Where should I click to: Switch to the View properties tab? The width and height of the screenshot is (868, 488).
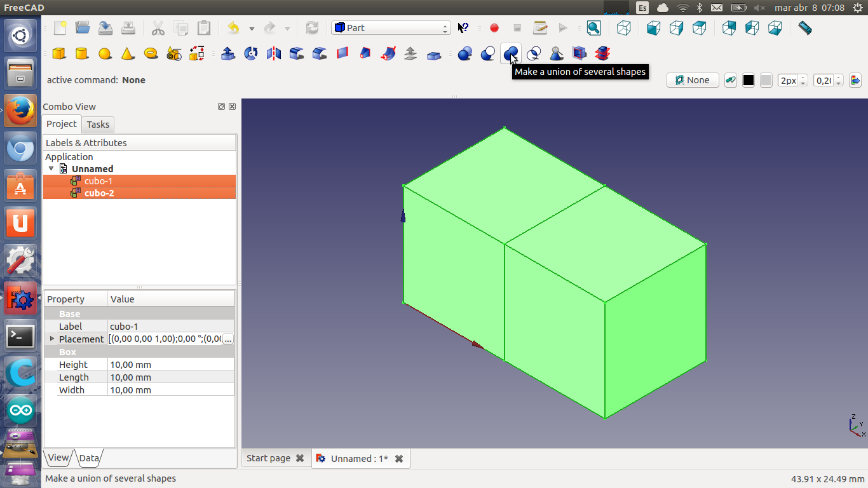pos(58,457)
